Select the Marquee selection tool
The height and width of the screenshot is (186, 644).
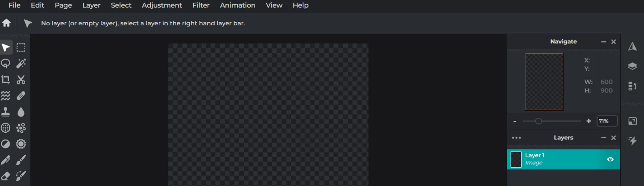[x=21, y=48]
